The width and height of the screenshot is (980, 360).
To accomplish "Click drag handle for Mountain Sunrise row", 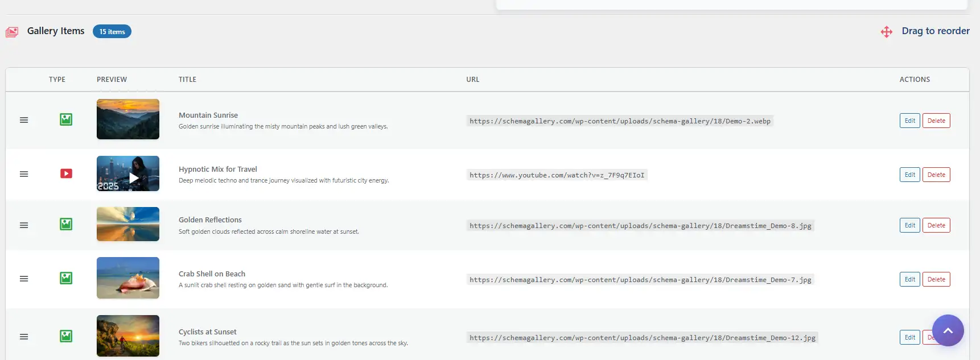I will click(x=24, y=120).
